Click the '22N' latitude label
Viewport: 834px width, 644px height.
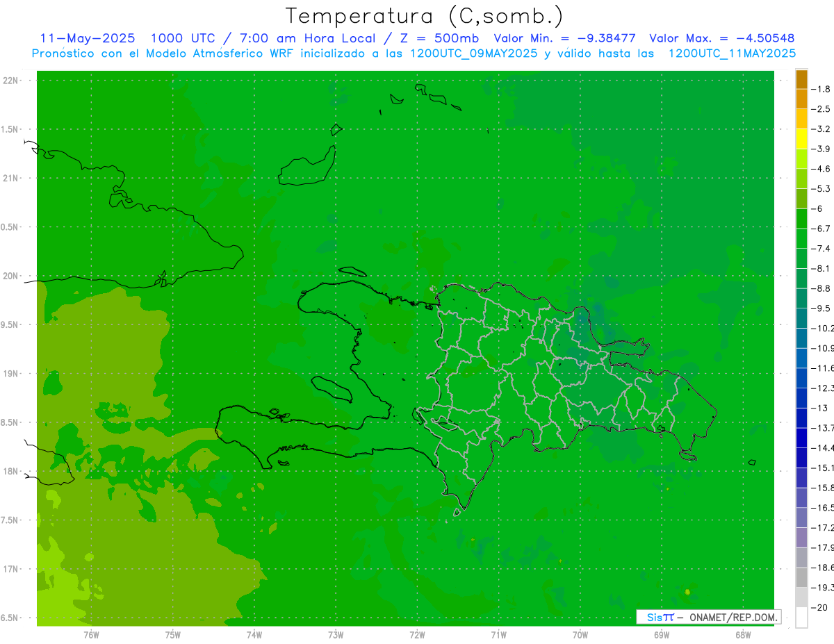pyautogui.click(x=12, y=81)
